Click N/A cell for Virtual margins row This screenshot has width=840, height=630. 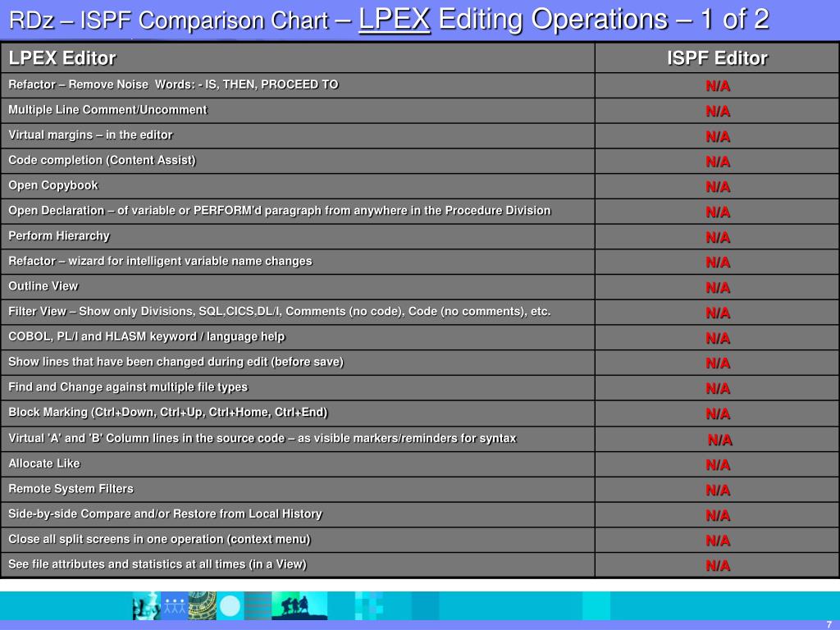click(x=717, y=136)
